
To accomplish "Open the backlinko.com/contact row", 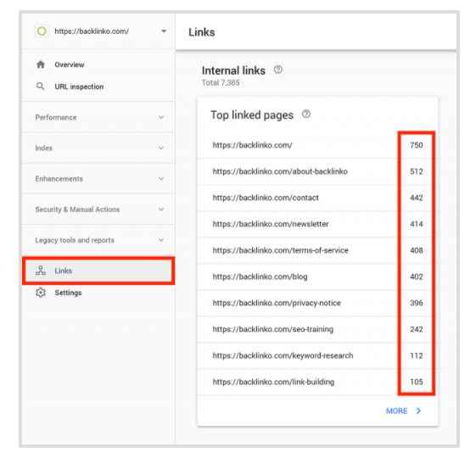I will 317,198.
